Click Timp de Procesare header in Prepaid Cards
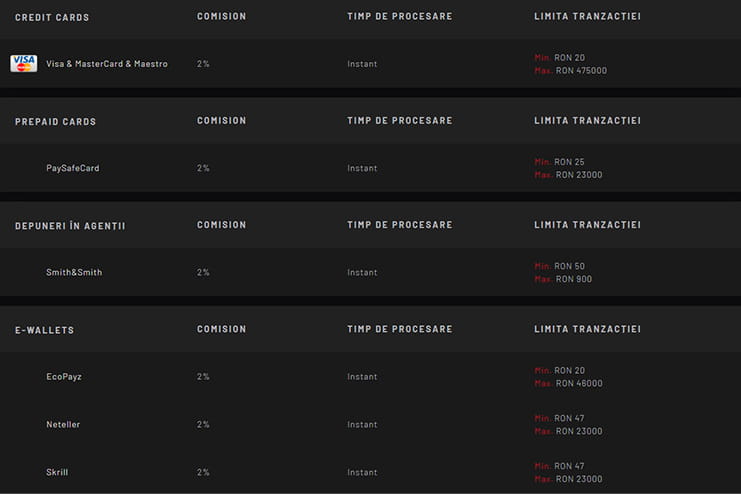The image size is (741, 494). click(400, 121)
